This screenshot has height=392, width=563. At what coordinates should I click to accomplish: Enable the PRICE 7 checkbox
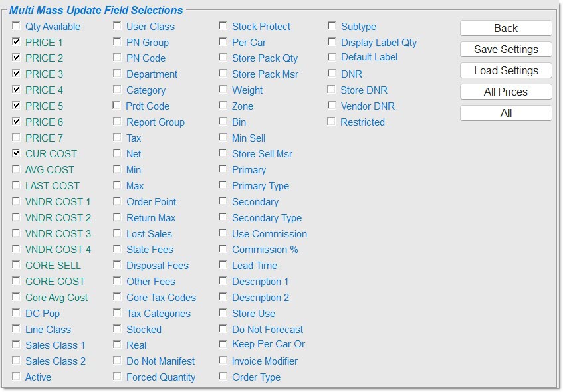click(16, 138)
